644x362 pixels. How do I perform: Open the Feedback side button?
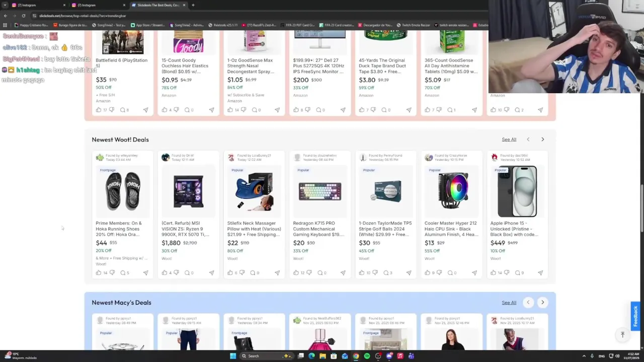[x=635, y=316]
